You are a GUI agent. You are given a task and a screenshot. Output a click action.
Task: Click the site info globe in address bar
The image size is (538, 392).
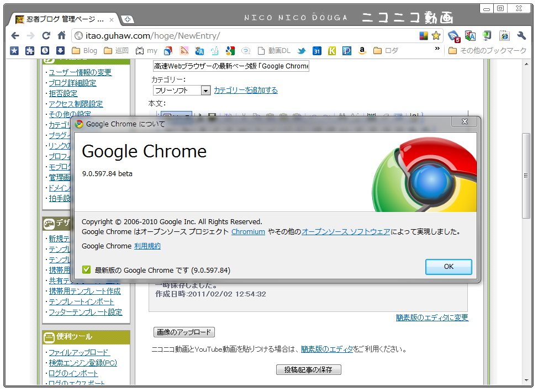[78, 36]
